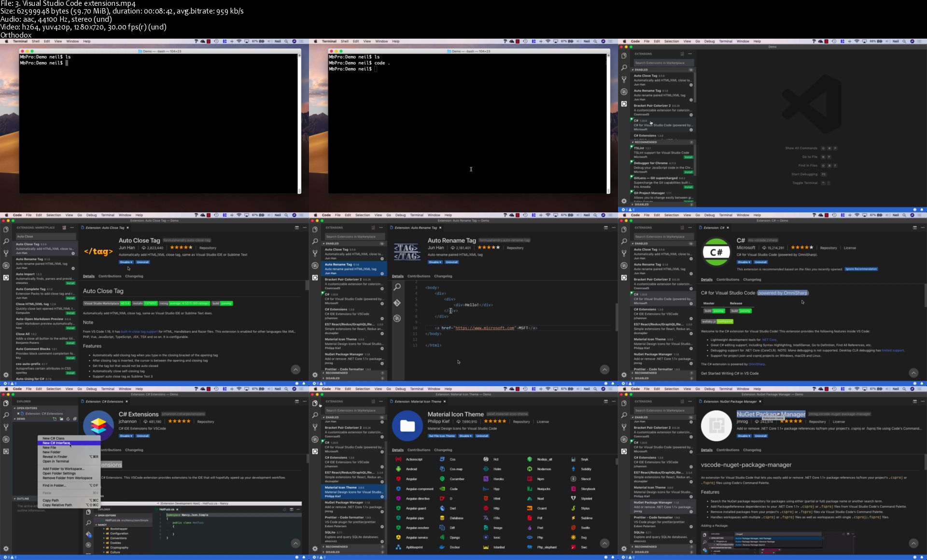Open Debug view in the Auto Close Tag window

6,266
